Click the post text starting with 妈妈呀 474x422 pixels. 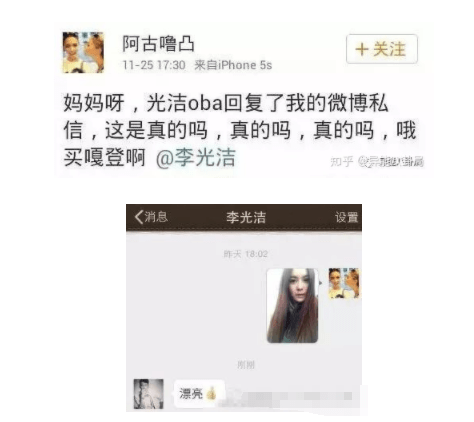pos(239,130)
